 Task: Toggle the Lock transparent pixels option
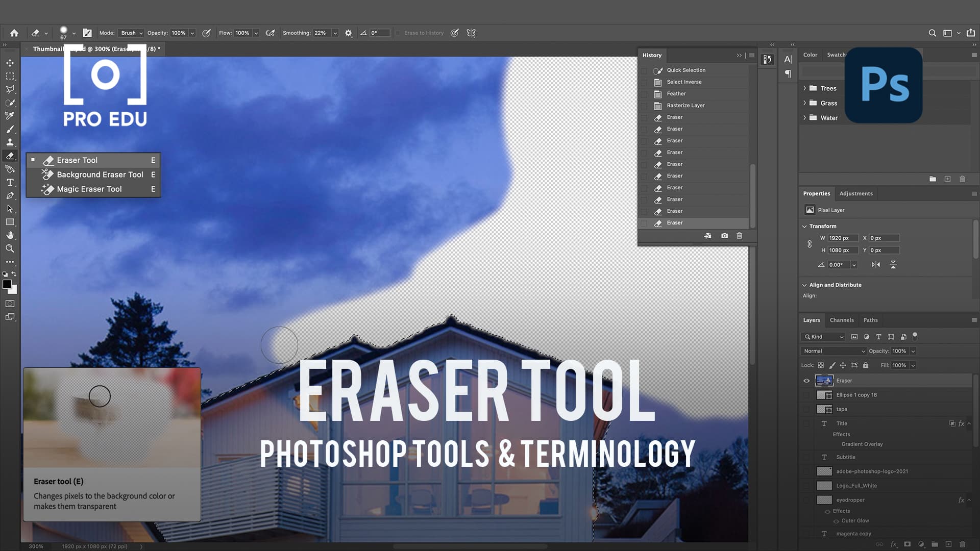click(820, 365)
